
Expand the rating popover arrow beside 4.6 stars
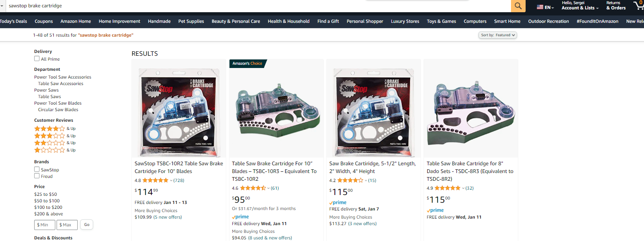click(x=269, y=188)
